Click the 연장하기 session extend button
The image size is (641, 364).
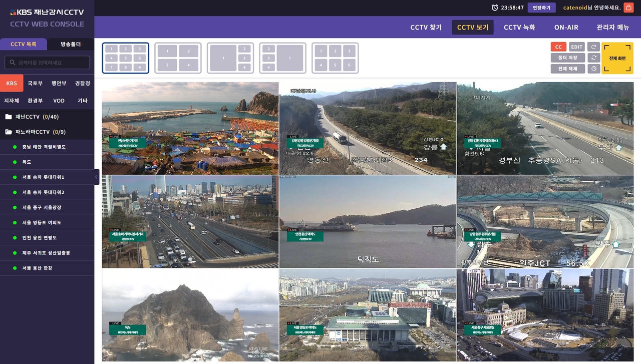pos(542,8)
